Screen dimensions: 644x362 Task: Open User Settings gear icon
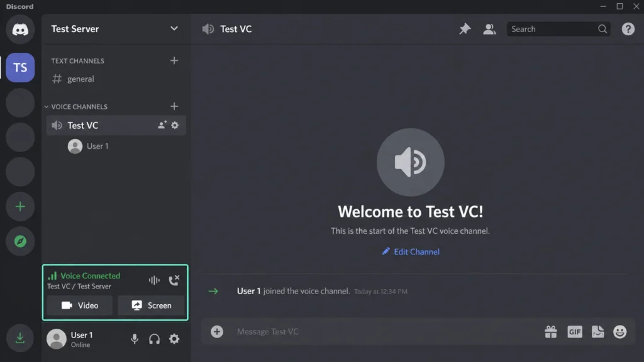coord(174,339)
